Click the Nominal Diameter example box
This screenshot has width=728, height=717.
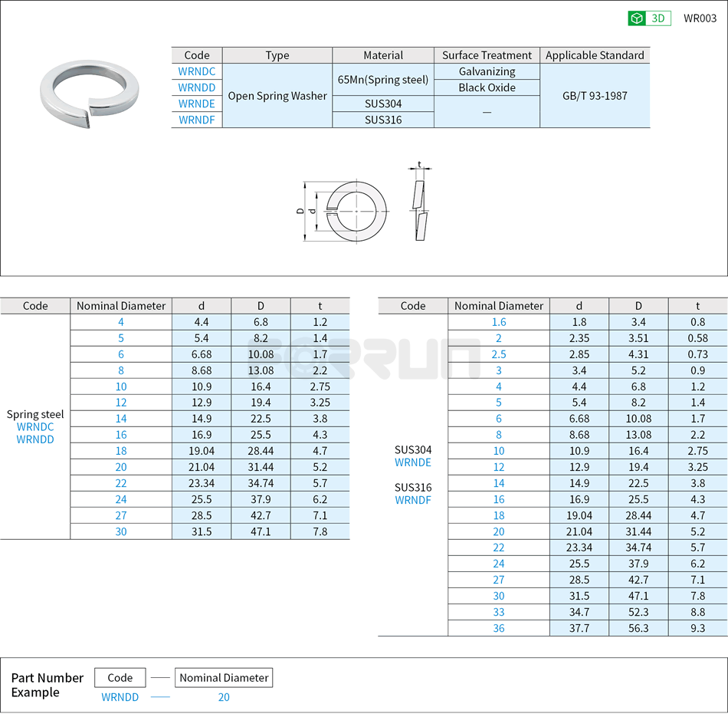click(x=223, y=678)
